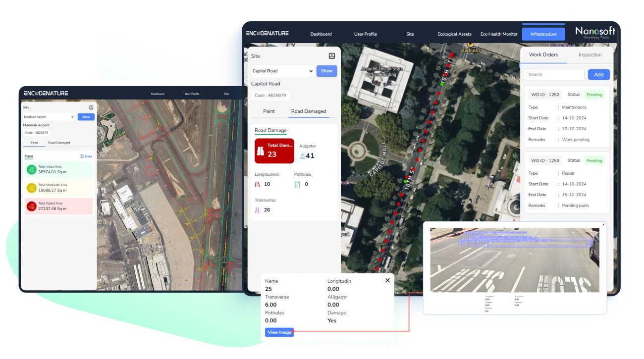The width and height of the screenshot is (644, 359).
Task: Close the damage detail popup
Action: 387,280
